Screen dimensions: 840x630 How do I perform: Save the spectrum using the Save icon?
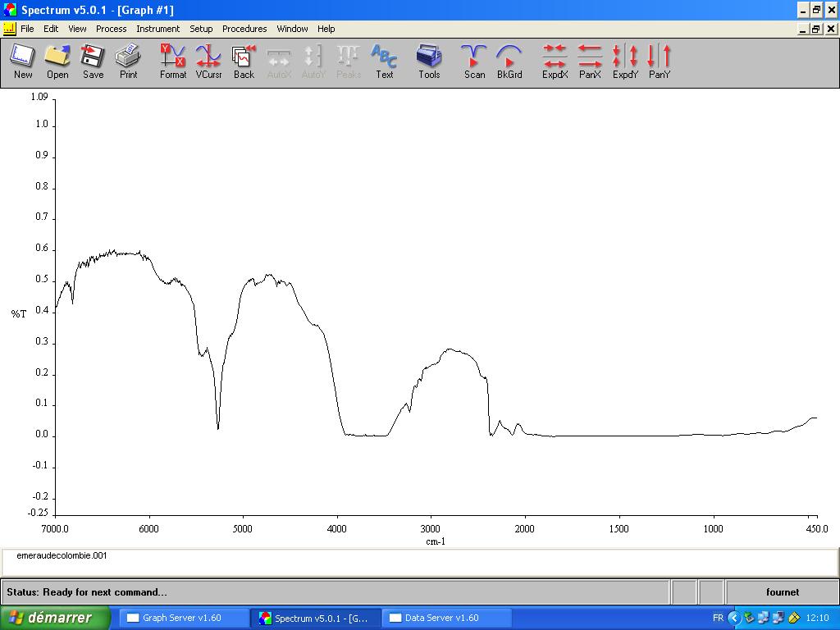tap(93, 62)
